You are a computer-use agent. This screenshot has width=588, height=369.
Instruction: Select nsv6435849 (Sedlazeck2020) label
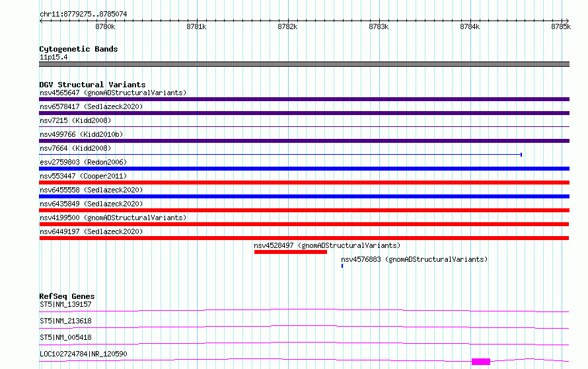(x=91, y=204)
